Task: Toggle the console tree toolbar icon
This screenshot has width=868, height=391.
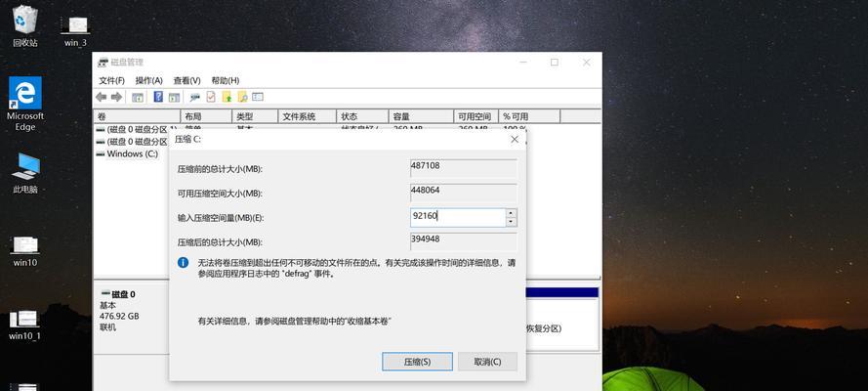Action: (x=138, y=97)
